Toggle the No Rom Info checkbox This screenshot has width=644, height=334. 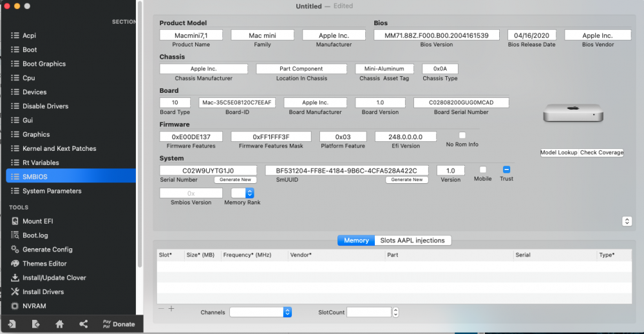pyautogui.click(x=462, y=135)
